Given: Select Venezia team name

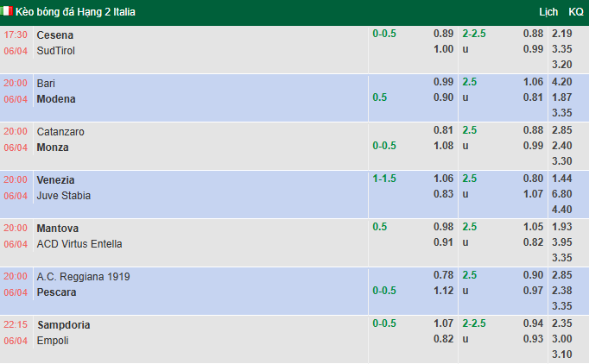Looking at the screenshot, I should 56,179.
